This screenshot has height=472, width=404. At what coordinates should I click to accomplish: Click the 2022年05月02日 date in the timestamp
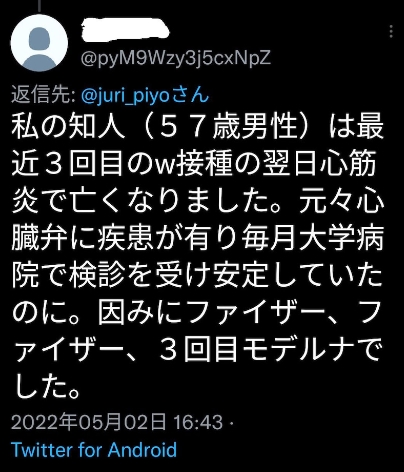(x=89, y=422)
